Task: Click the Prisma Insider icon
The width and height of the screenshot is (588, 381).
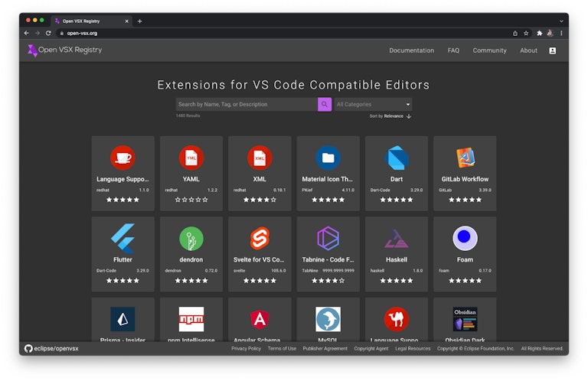Action: click(x=122, y=319)
